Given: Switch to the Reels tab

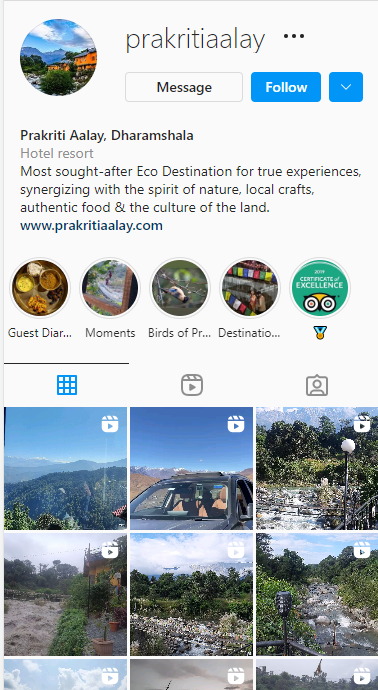Looking at the screenshot, I should 192,385.
